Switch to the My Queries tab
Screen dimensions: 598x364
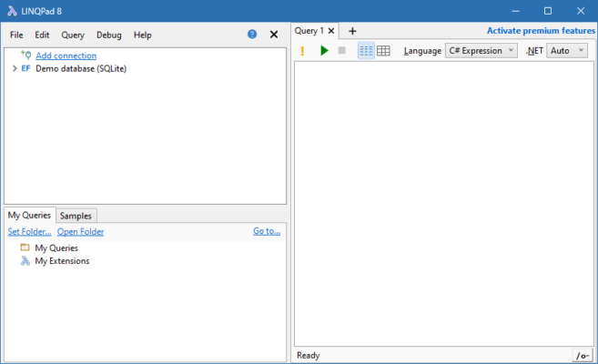click(x=29, y=216)
